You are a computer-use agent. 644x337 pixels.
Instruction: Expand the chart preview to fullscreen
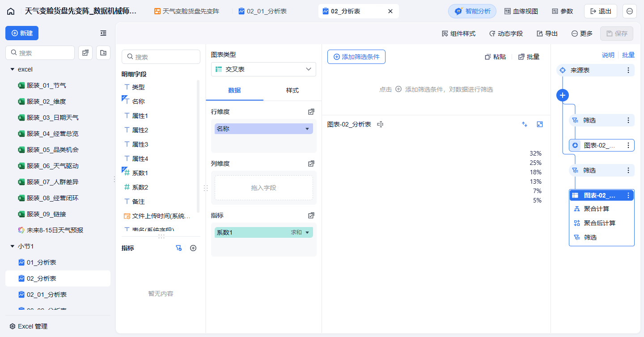[x=540, y=124]
